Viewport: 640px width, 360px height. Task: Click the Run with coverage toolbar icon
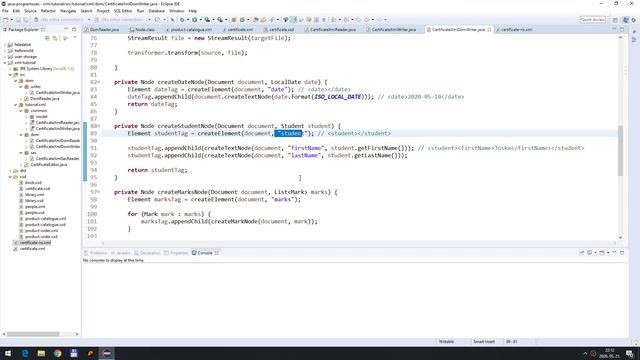coord(207,20)
